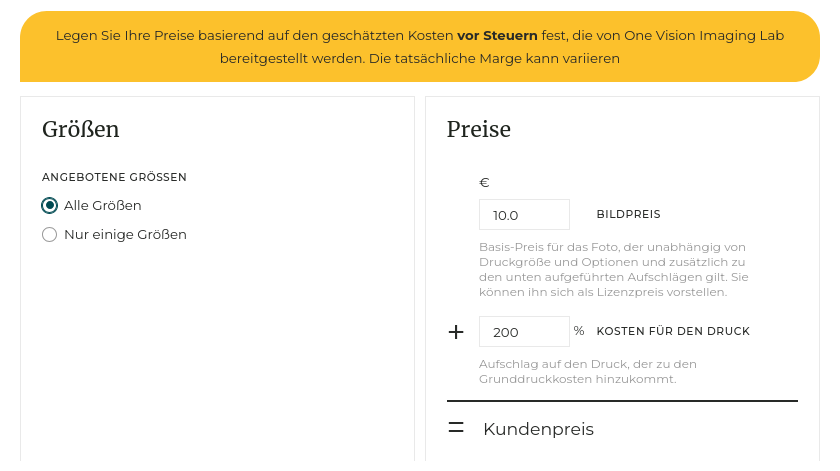Viewport: 840px width, 471px height.
Task: Click the Basis-Preis description paragraph
Action: pyautogui.click(x=613, y=270)
